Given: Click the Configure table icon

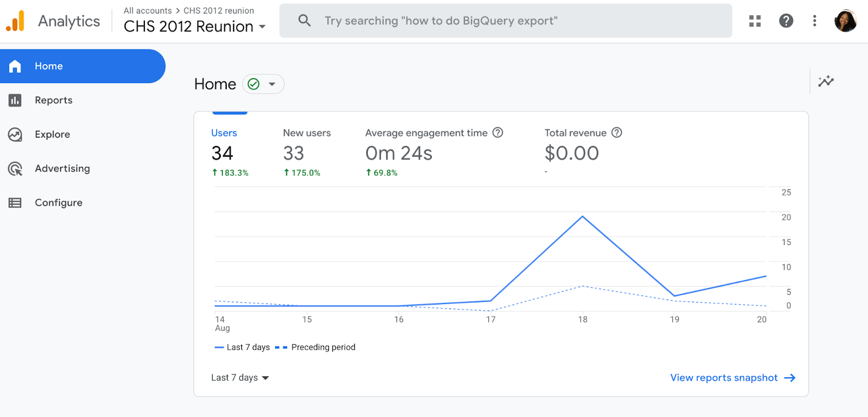Looking at the screenshot, I should pyautogui.click(x=15, y=203).
